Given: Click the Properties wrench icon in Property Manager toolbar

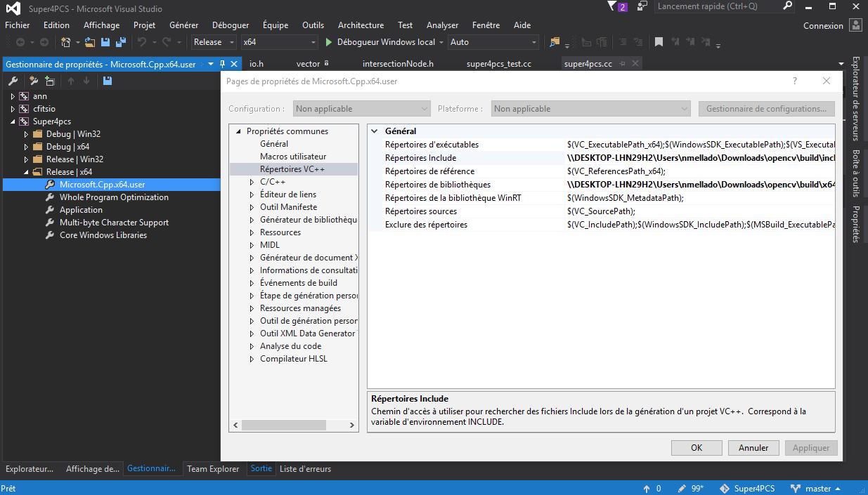Looking at the screenshot, I should 13,81.
